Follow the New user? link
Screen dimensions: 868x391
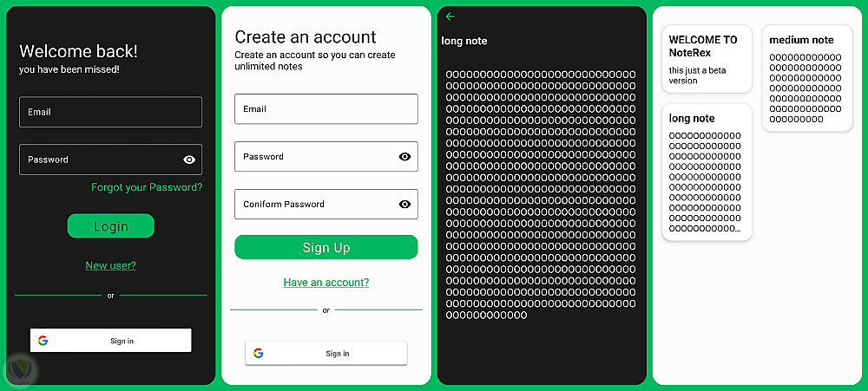tap(111, 265)
